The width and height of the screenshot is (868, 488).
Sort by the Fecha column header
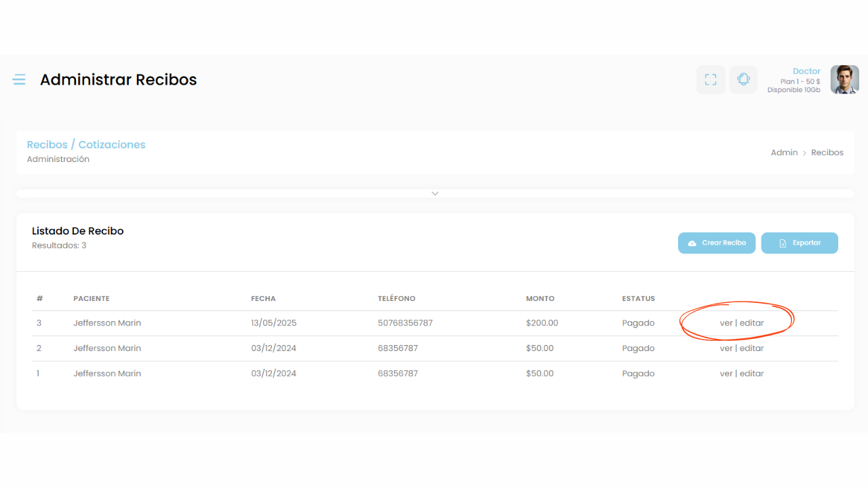263,298
